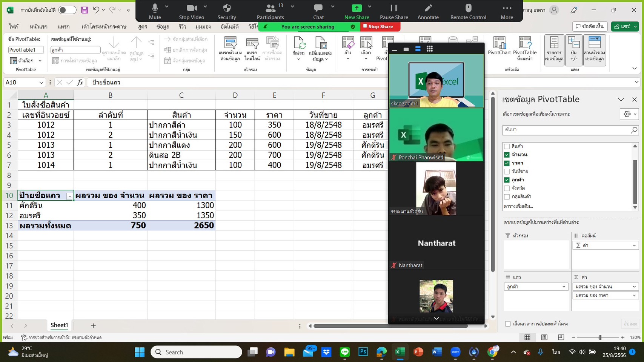Click the PivotTable Clear icon
The height and width of the screenshot is (362, 644).
pos(348,49)
